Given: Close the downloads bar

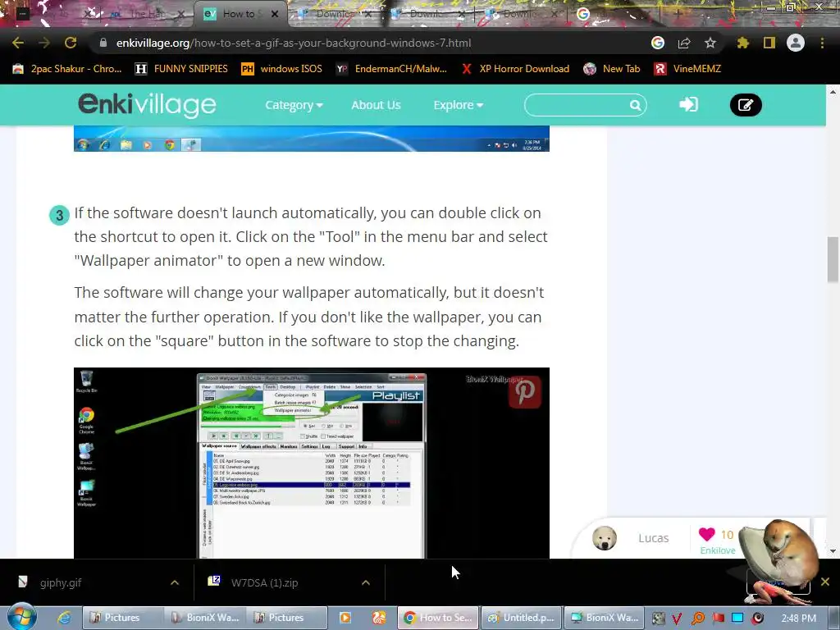Looking at the screenshot, I should [825, 582].
